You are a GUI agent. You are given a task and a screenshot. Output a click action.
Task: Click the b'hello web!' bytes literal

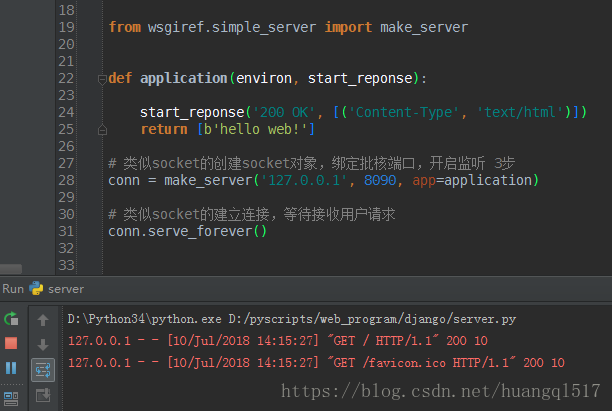[x=256, y=129]
